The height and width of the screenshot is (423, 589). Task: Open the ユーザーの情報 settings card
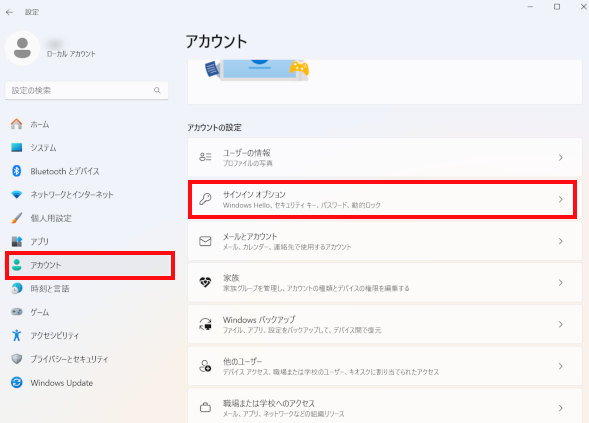pos(385,157)
